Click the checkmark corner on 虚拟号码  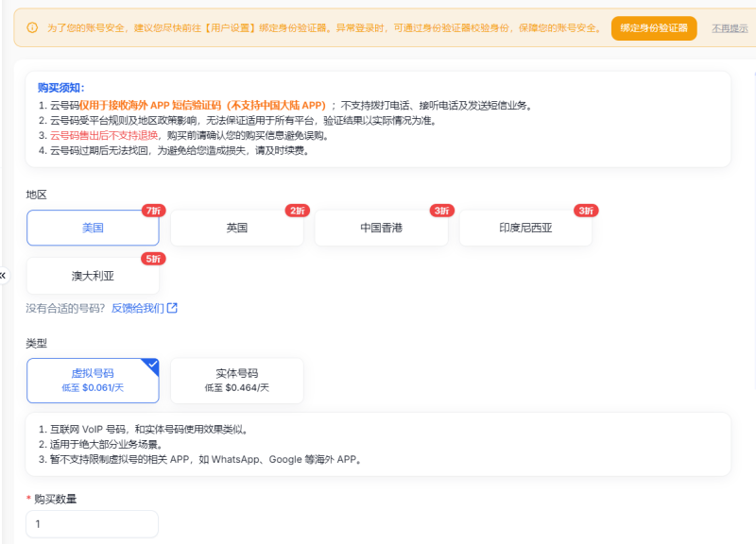[x=152, y=365]
